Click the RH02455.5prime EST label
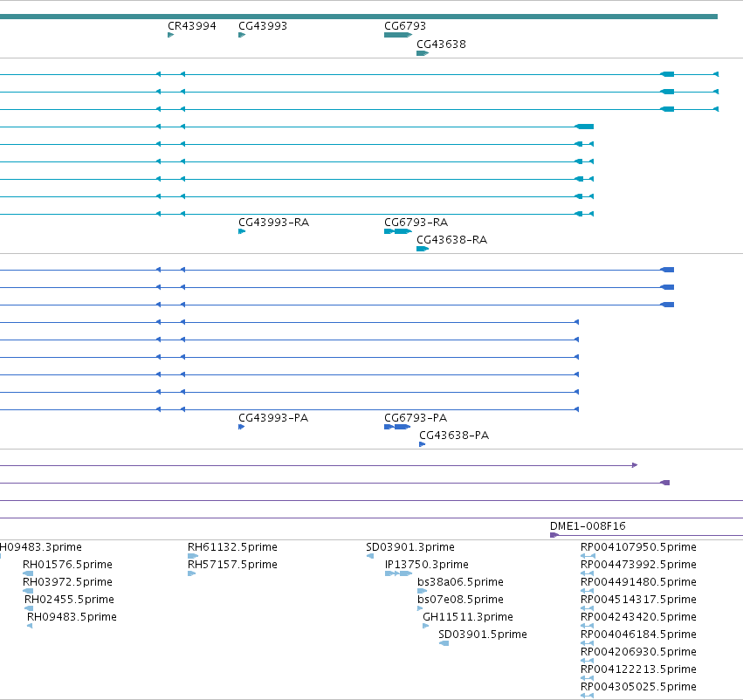The width and height of the screenshot is (743, 700). [x=69, y=600]
